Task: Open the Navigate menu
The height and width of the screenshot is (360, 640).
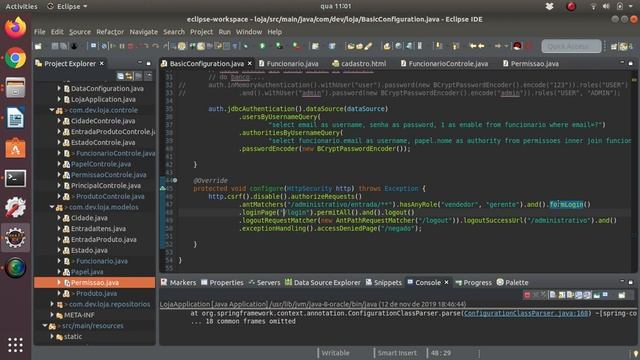Action: [x=143, y=32]
